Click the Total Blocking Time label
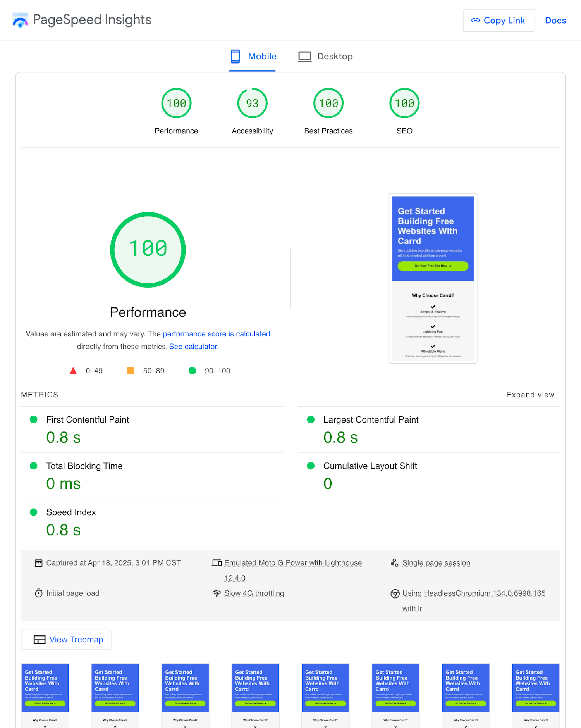The height and width of the screenshot is (728, 581). [84, 466]
